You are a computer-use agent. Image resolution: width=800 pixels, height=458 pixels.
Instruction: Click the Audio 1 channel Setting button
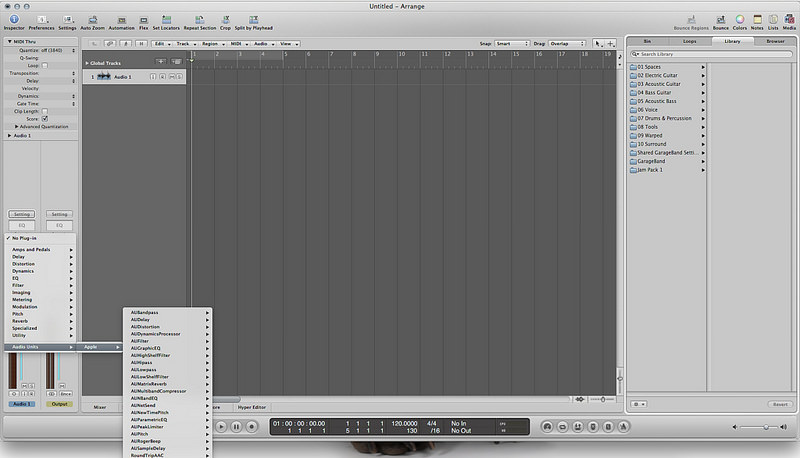(22, 214)
